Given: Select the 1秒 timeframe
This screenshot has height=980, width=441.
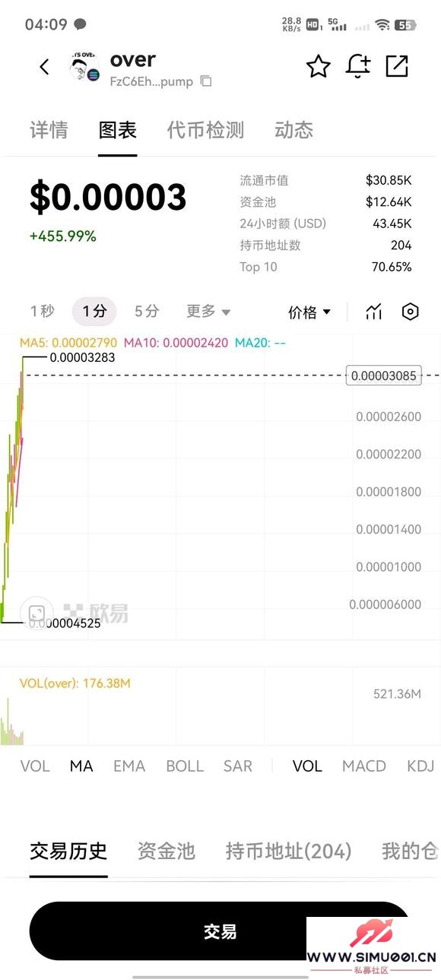Looking at the screenshot, I should pos(43,311).
